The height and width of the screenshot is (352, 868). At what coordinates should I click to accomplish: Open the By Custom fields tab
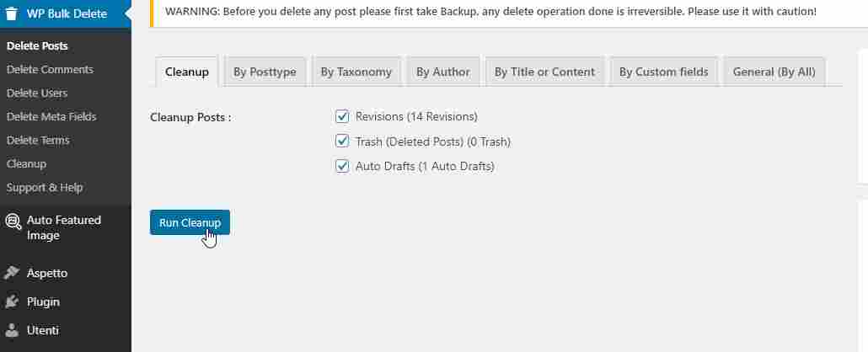664,72
